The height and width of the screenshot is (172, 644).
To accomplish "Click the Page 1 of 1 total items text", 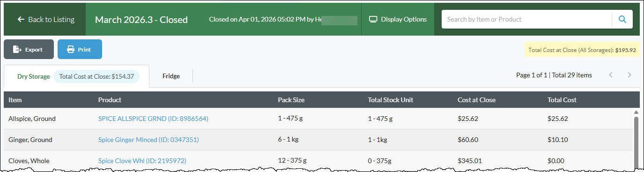I will pyautogui.click(x=554, y=75).
